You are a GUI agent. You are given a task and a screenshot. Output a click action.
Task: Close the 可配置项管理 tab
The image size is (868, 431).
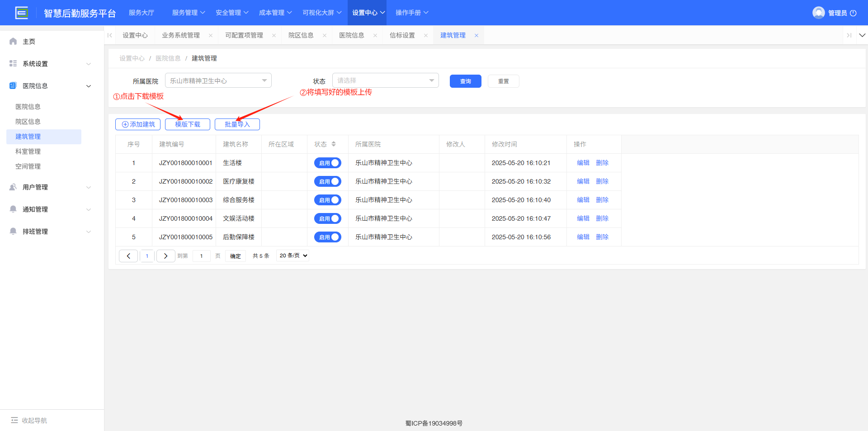click(x=274, y=35)
